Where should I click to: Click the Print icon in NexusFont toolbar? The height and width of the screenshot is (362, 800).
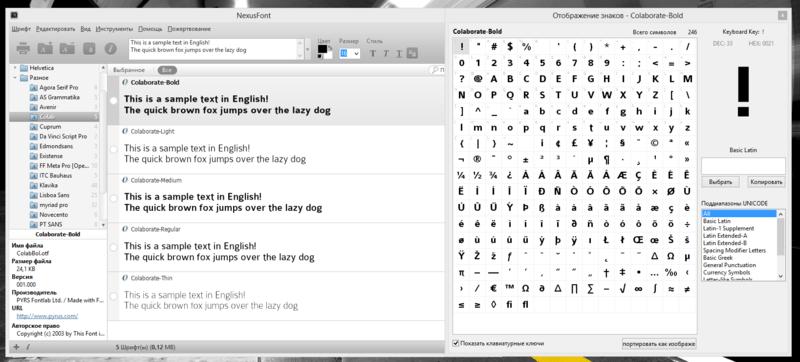[23, 48]
